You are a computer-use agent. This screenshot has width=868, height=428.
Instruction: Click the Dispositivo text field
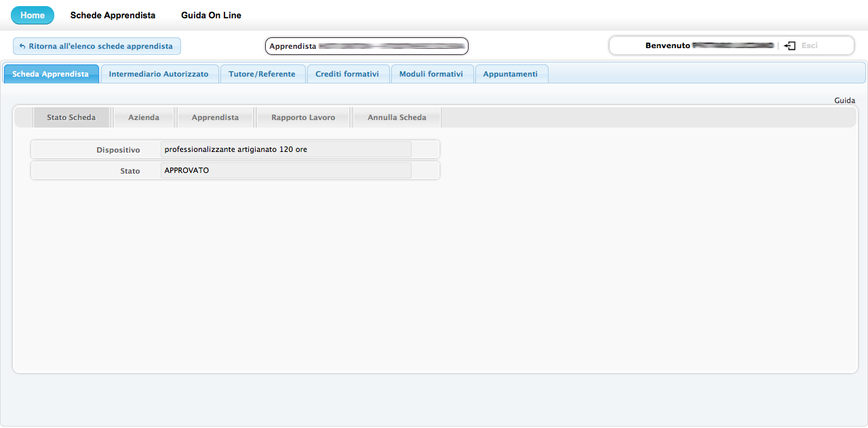285,149
